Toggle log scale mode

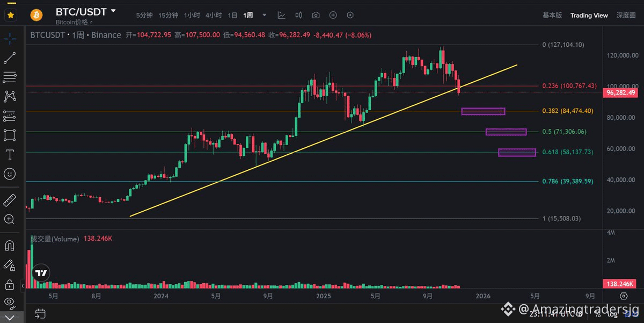[612, 313]
